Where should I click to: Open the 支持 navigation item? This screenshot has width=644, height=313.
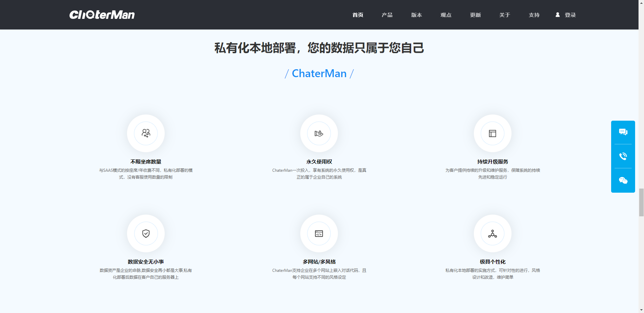pyautogui.click(x=534, y=15)
